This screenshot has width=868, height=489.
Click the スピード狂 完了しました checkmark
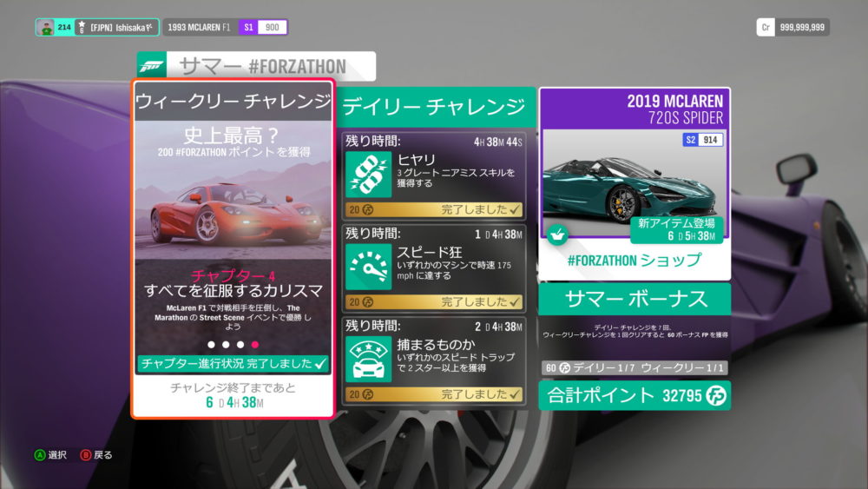[515, 302]
